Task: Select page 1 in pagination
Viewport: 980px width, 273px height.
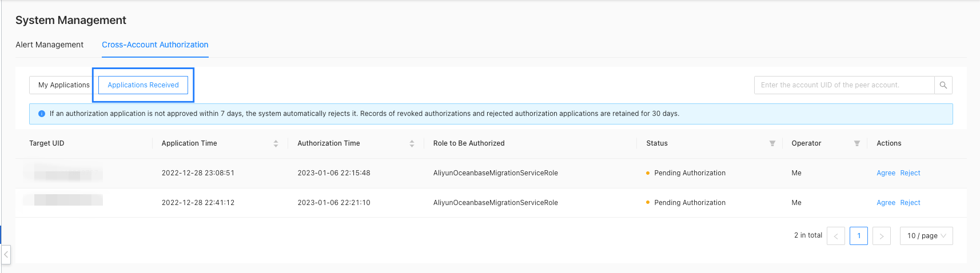Action: pyautogui.click(x=859, y=236)
